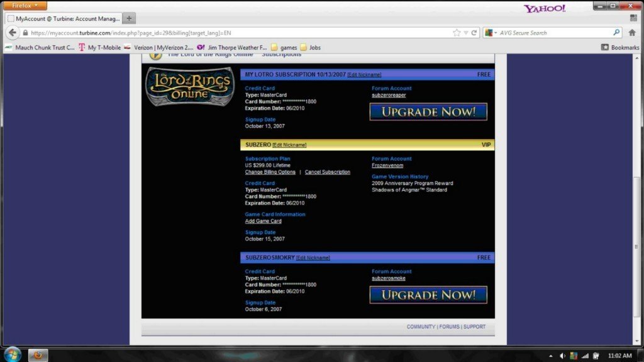Image resolution: width=644 pixels, height=362 pixels.
Task: Go back using the browser back arrow
Action: point(13,33)
